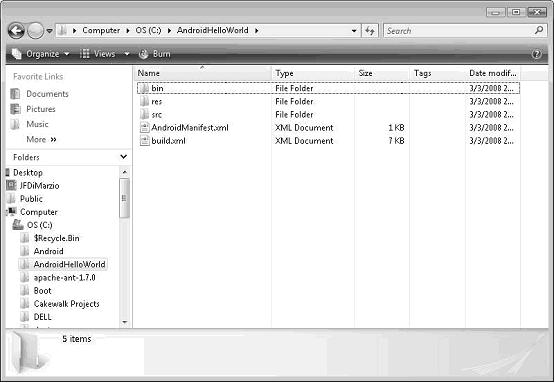Sort by the Date modified column header
Image resolution: width=555 pixels, height=383 pixels.
pyautogui.click(x=493, y=73)
